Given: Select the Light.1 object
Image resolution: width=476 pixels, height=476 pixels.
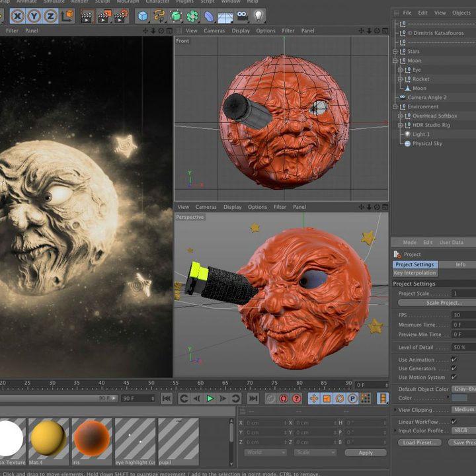Looking at the screenshot, I should click(x=421, y=134).
